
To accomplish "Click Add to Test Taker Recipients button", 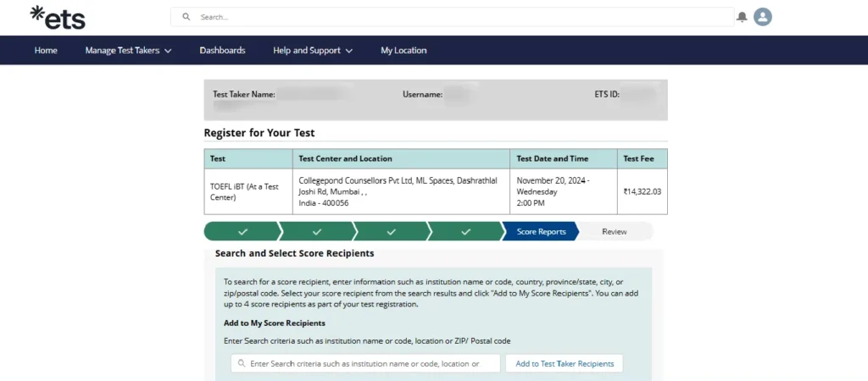I will coord(564,363).
